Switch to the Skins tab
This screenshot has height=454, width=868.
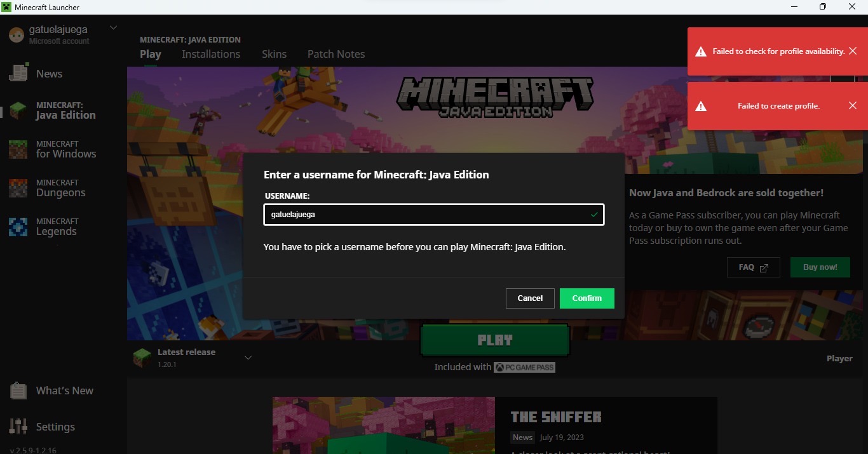pyautogui.click(x=274, y=54)
